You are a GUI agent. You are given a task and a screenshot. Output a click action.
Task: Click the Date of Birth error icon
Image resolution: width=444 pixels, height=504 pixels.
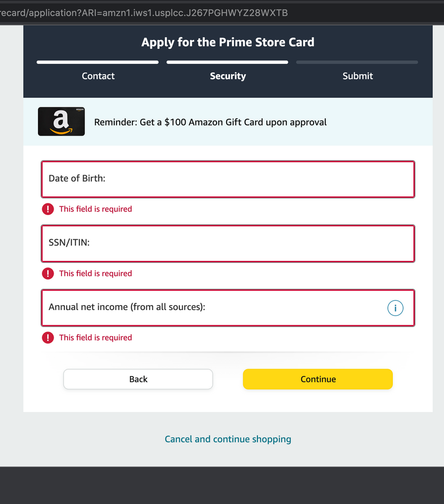[x=48, y=209]
